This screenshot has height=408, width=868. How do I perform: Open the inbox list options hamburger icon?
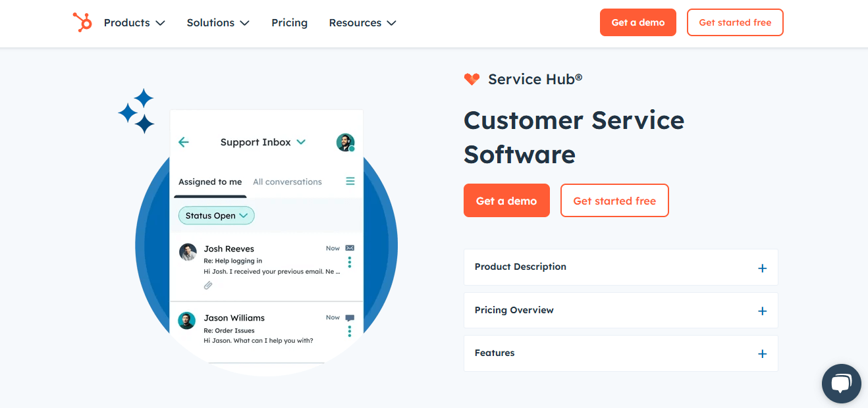(350, 181)
